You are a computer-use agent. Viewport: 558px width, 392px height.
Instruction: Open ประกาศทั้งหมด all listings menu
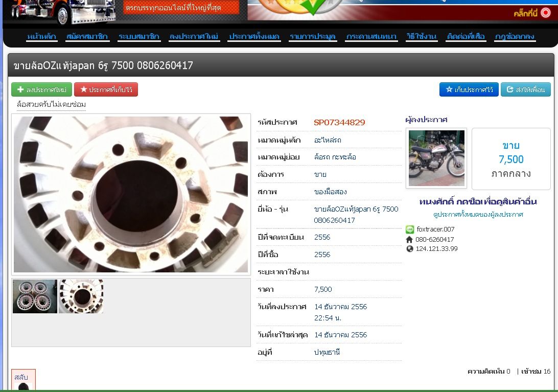coord(254,36)
